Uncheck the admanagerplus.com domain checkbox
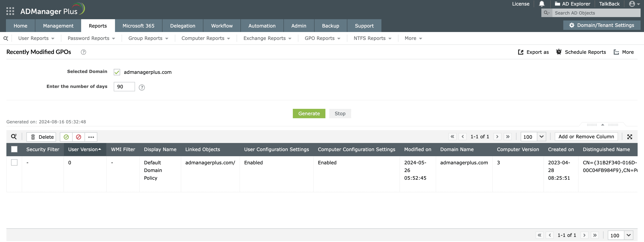The image size is (644, 242). [117, 72]
